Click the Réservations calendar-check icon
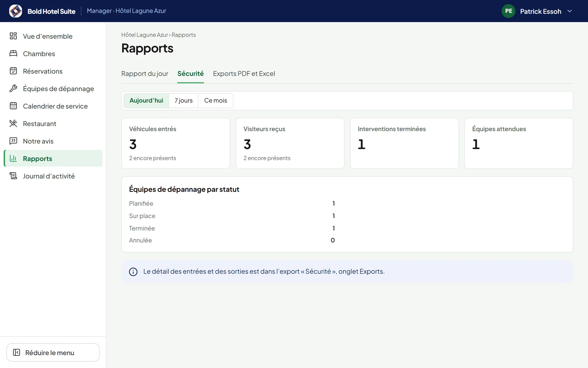Image resolution: width=588 pixels, height=368 pixels. click(13, 71)
